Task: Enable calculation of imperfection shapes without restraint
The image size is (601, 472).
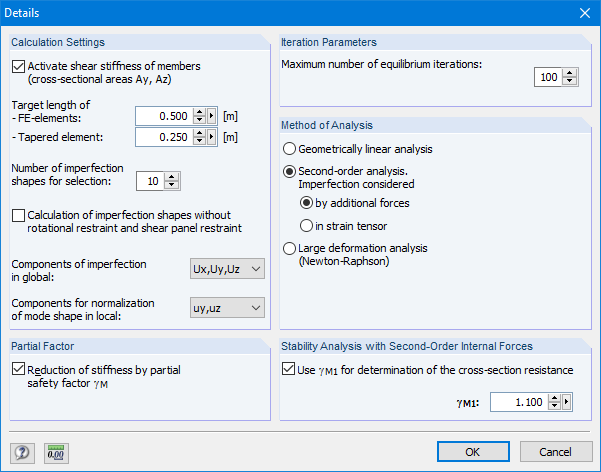Action: 19,215
